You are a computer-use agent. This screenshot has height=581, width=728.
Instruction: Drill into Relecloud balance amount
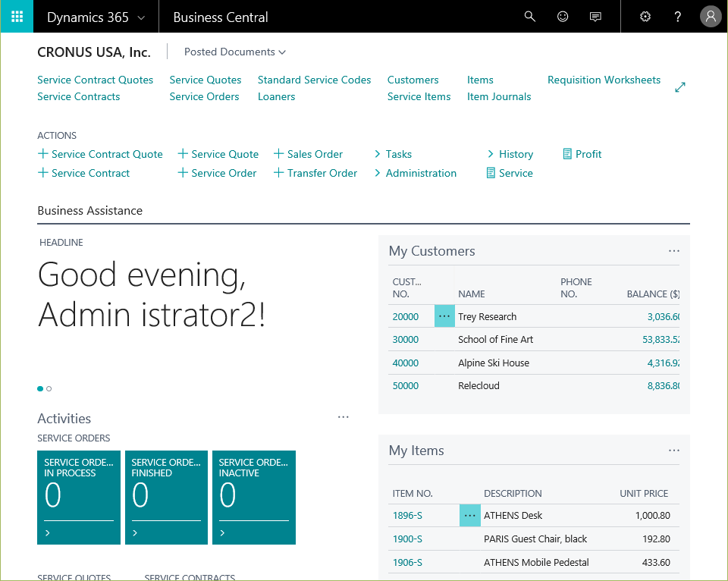click(664, 385)
